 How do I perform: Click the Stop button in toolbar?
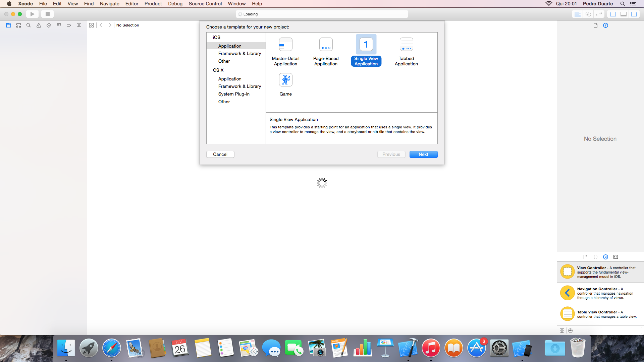pyautogui.click(x=47, y=14)
